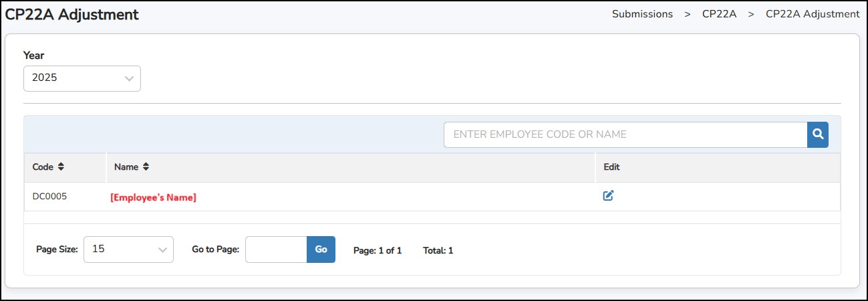Open the Year 2025 dropdown
The image size is (868, 301).
(x=82, y=78)
